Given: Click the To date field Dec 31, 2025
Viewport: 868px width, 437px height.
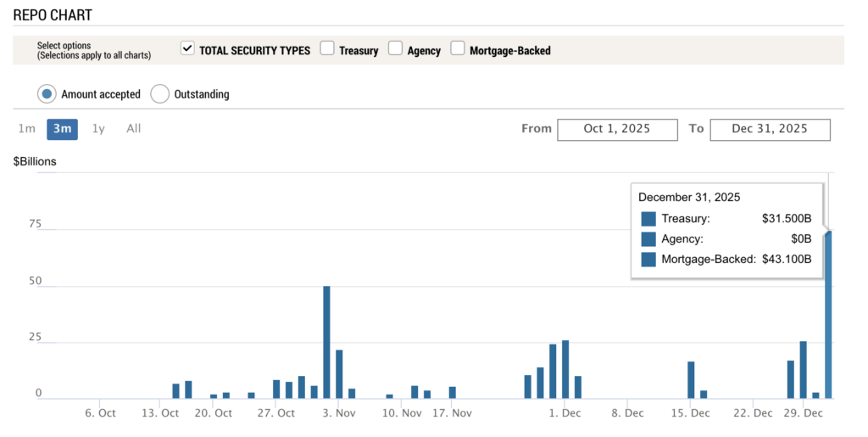Looking at the screenshot, I should [x=770, y=129].
